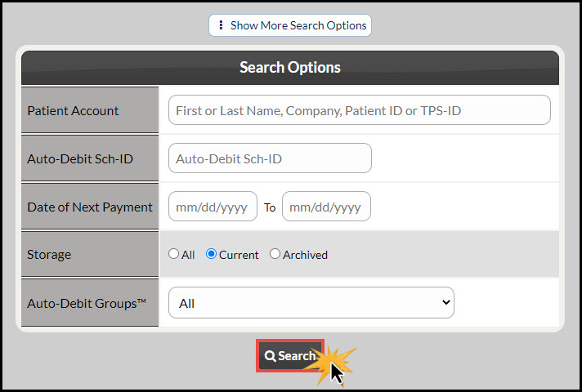Pick the Archived storage radio option
Image resolution: width=582 pixels, height=392 pixels.
(x=275, y=254)
